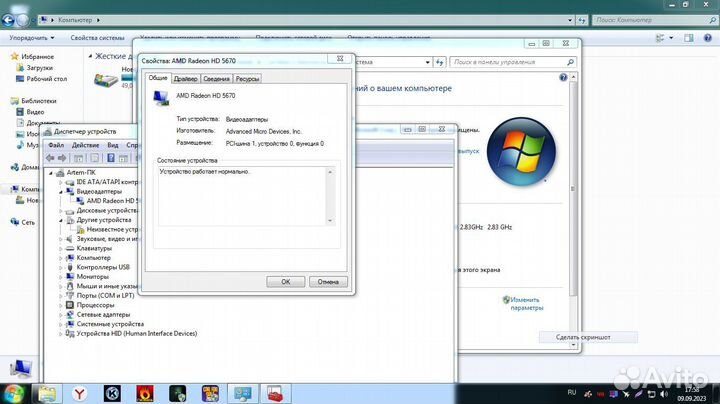
Task: Select the Общие tab
Action: pyautogui.click(x=158, y=78)
